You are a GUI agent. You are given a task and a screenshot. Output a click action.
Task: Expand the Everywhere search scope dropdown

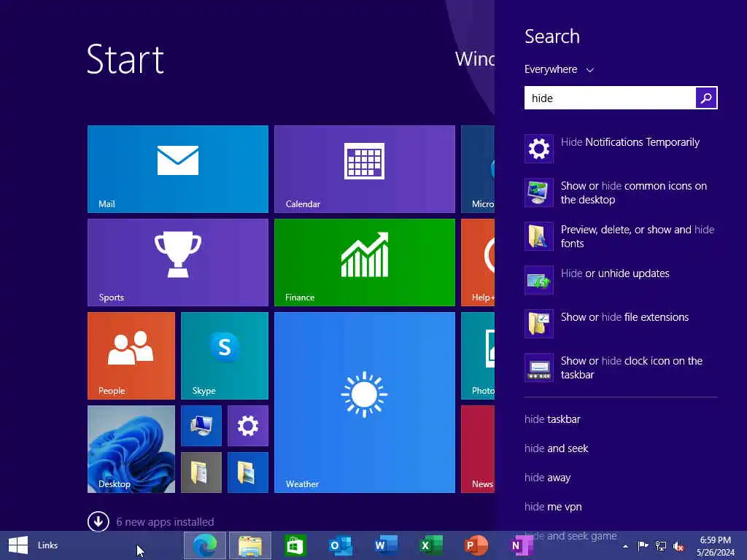[559, 69]
